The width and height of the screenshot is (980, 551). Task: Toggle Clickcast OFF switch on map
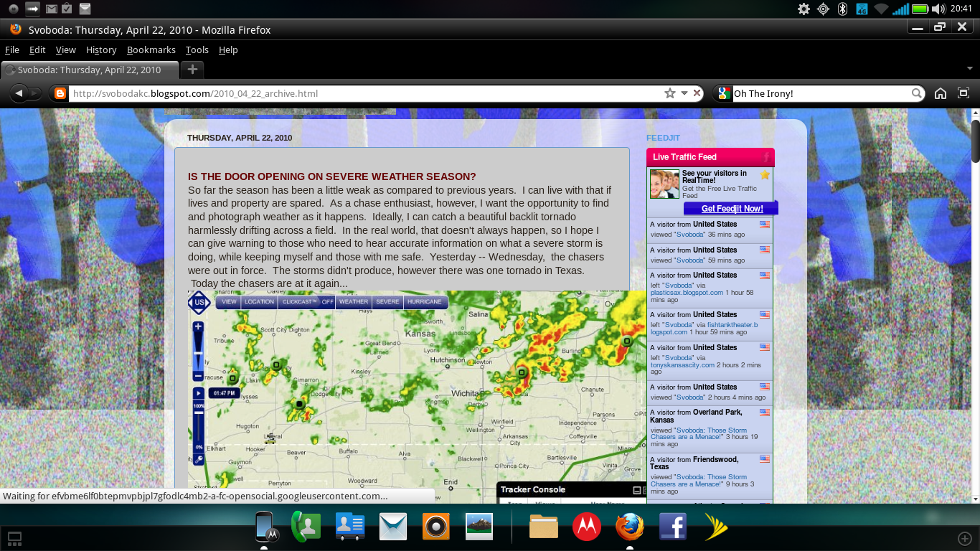[327, 302]
